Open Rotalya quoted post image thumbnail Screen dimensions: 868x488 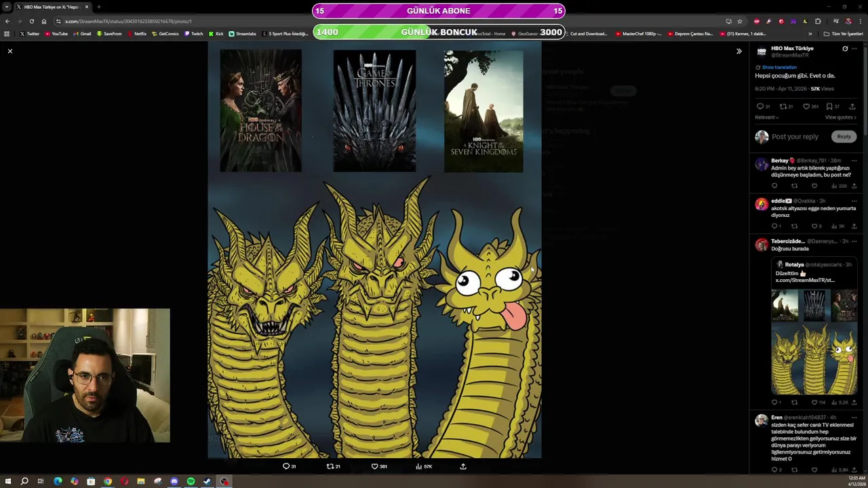tap(814, 341)
